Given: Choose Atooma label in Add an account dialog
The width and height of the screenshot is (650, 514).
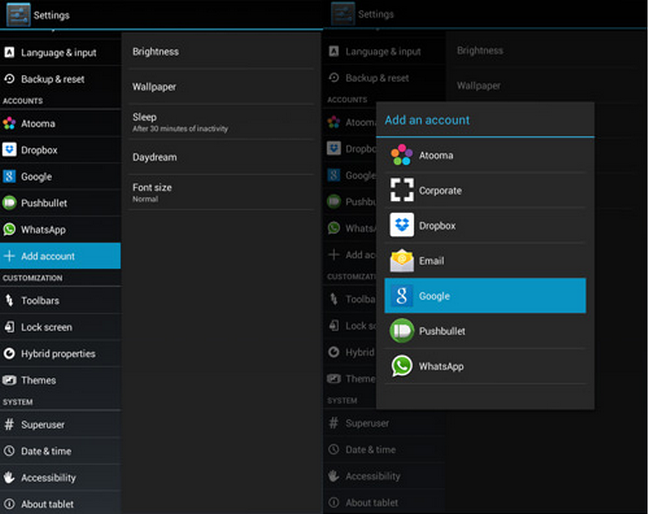Looking at the screenshot, I should click(x=436, y=155).
